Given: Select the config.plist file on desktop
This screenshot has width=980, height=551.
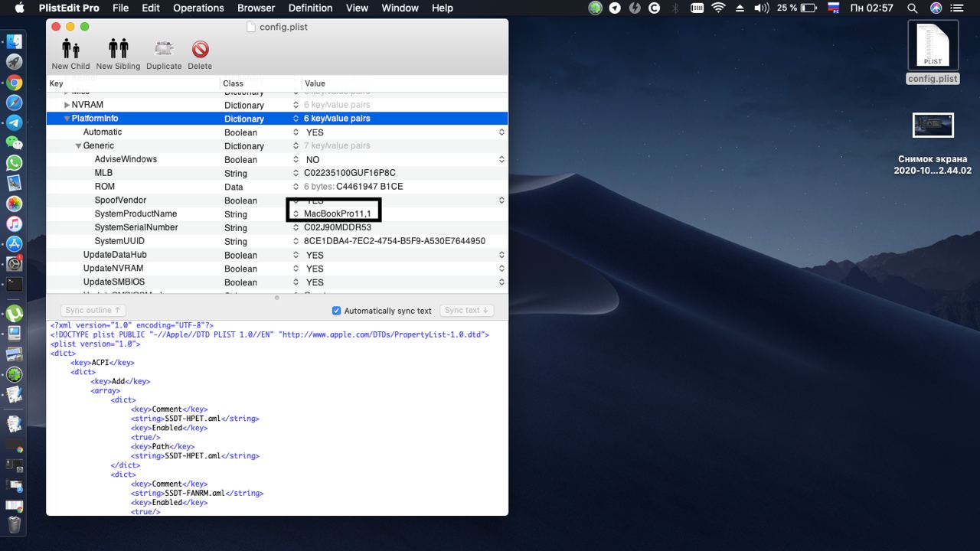Looking at the screenshot, I should click(933, 51).
